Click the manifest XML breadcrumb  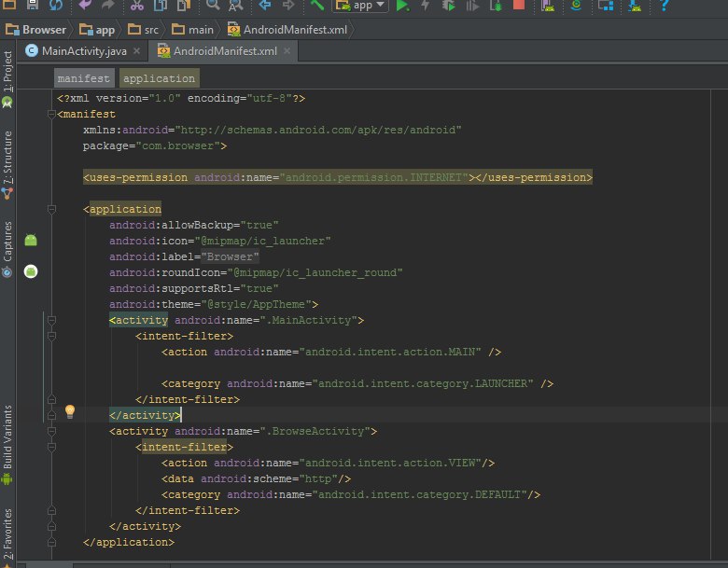click(x=85, y=78)
